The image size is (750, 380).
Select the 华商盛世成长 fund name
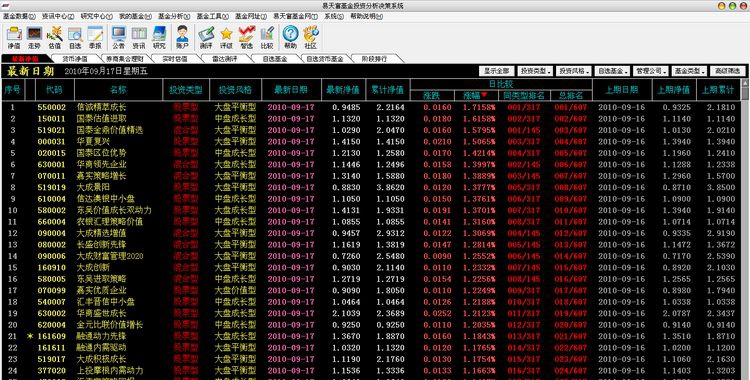pyautogui.click(x=101, y=313)
